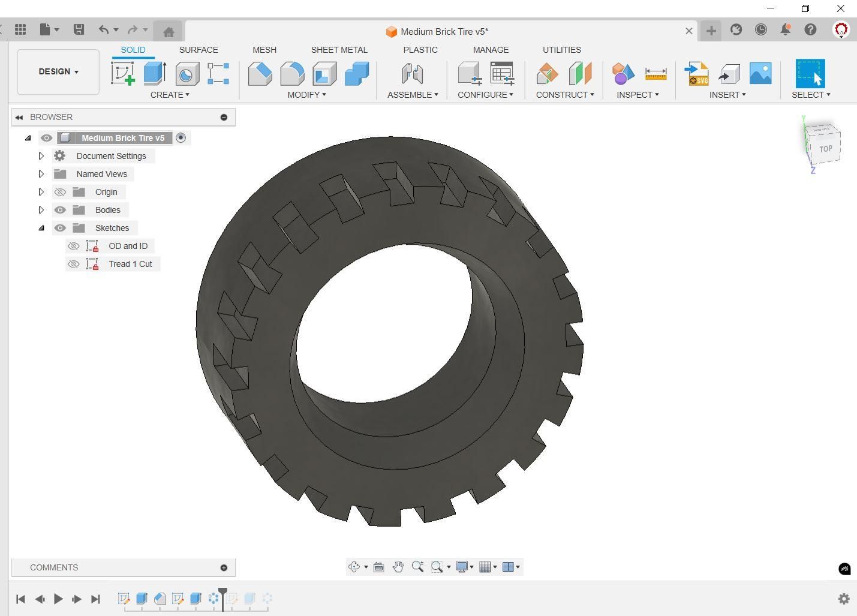Choose the Extrude tool icon

coord(155,73)
